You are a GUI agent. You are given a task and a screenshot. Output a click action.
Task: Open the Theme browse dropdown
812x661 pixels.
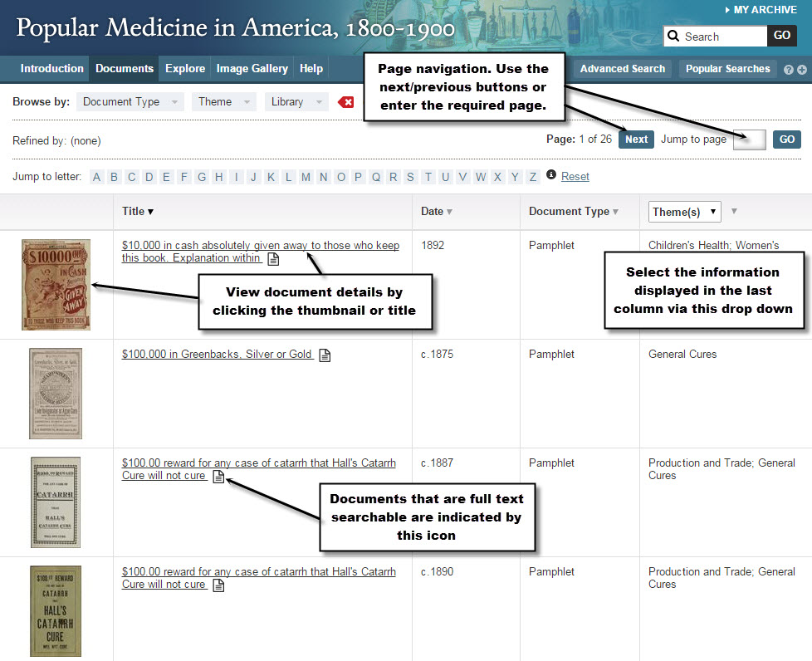pyautogui.click(x=223, y=102)
